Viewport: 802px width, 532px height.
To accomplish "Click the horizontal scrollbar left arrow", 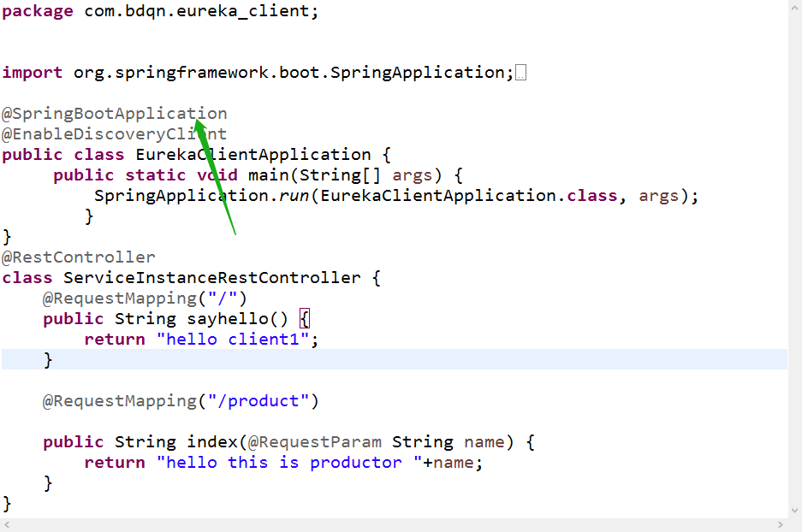I will point(7,525).
